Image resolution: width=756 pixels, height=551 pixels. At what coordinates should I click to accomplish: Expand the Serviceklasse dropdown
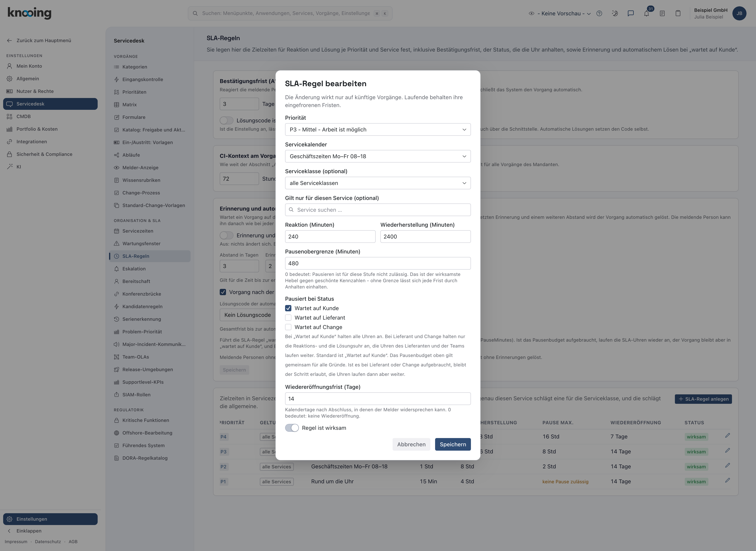(x=378, y=183)
